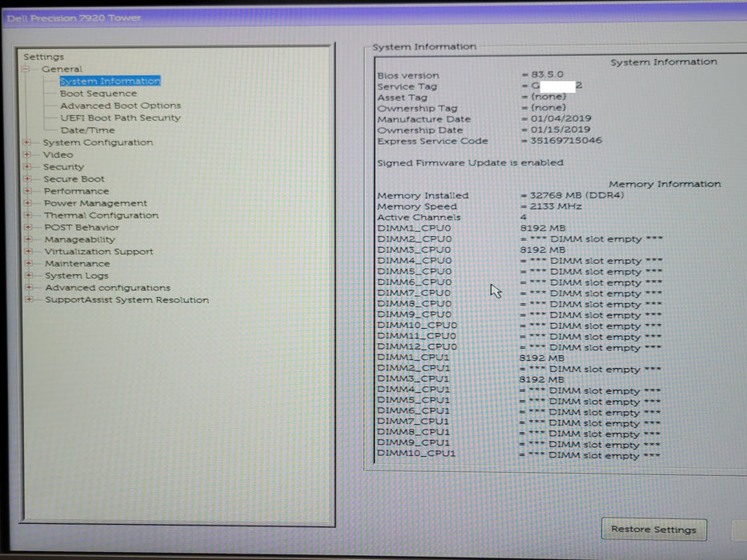747x560 pixels.
Task: Click the Restore Settings button
Action: [x=653, y=529]
